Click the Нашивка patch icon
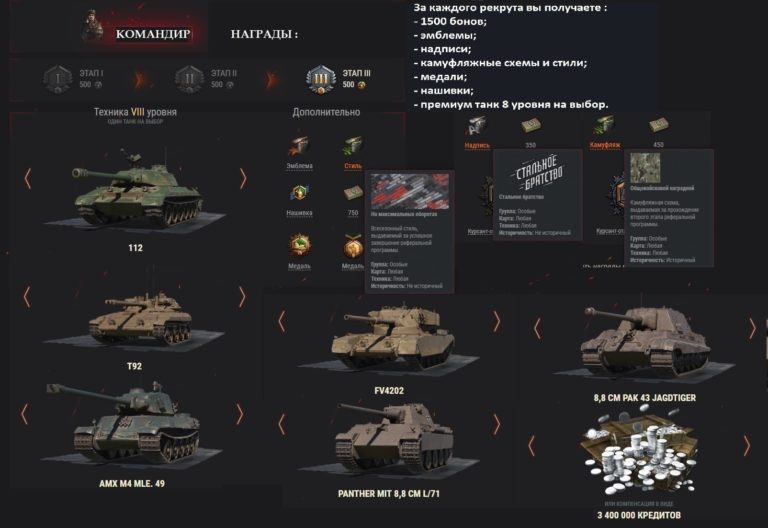768x528 pixels. [299, 194]
